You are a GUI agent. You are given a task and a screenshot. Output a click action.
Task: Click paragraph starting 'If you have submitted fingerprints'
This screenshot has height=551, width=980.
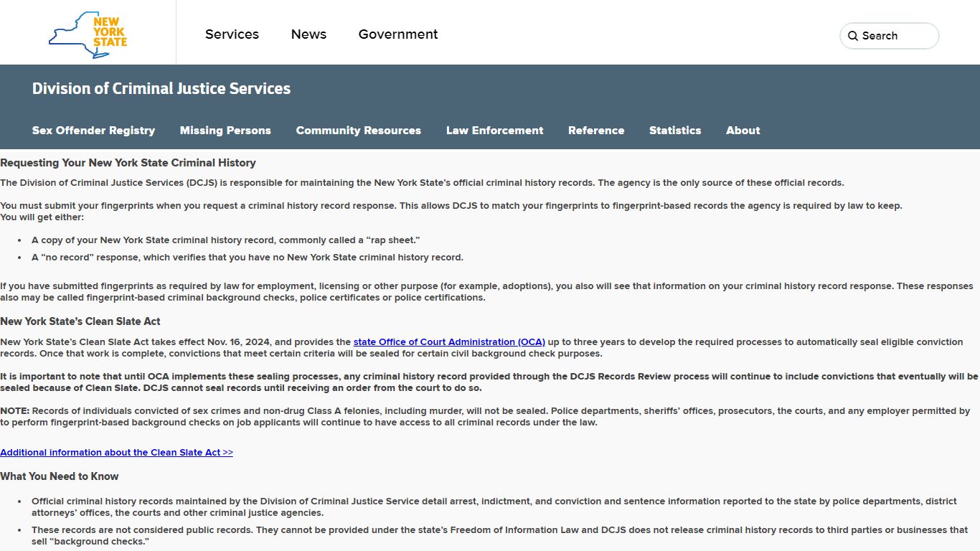tap(486, 292)
